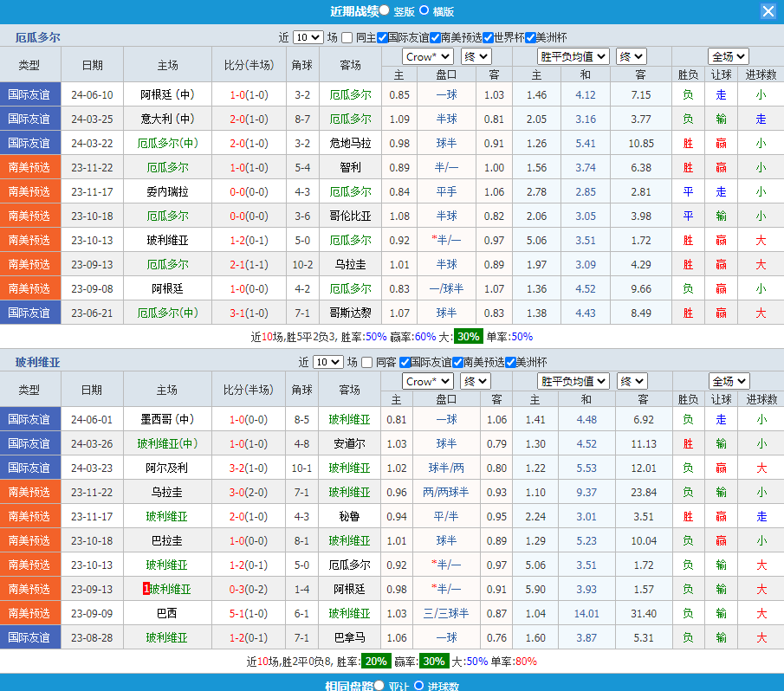The height and width of the screenshot is (691, 784).
Task: Uncheck the 世界杯 filter checkbox
Action: 488,37
